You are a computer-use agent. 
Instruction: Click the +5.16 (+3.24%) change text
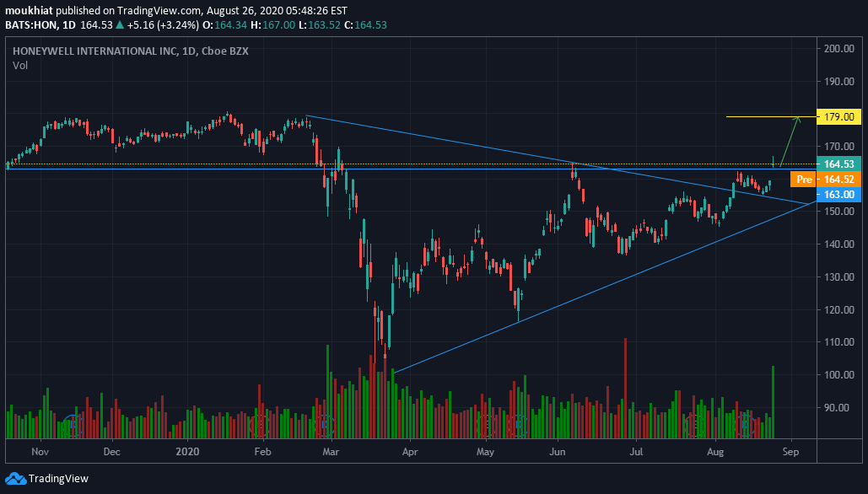[x=162, y=25]
